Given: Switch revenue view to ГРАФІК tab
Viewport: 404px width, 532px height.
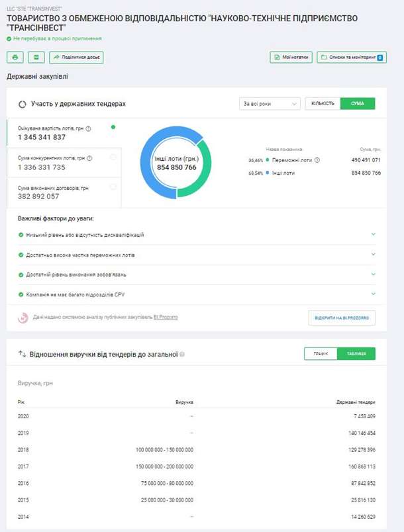Looking at the screenshot, I should coord(321,354).
